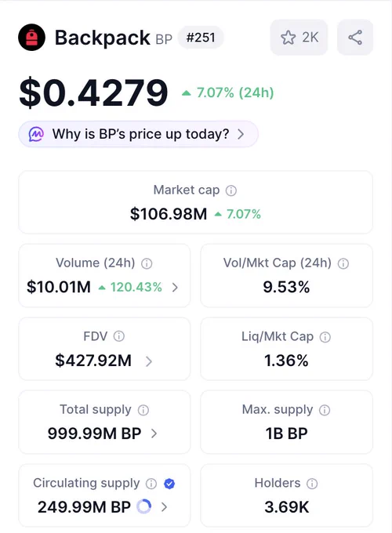Viewport: 392px width, 533px height.
Task: Click the Max. supply info icon
Action: [325, 410]
